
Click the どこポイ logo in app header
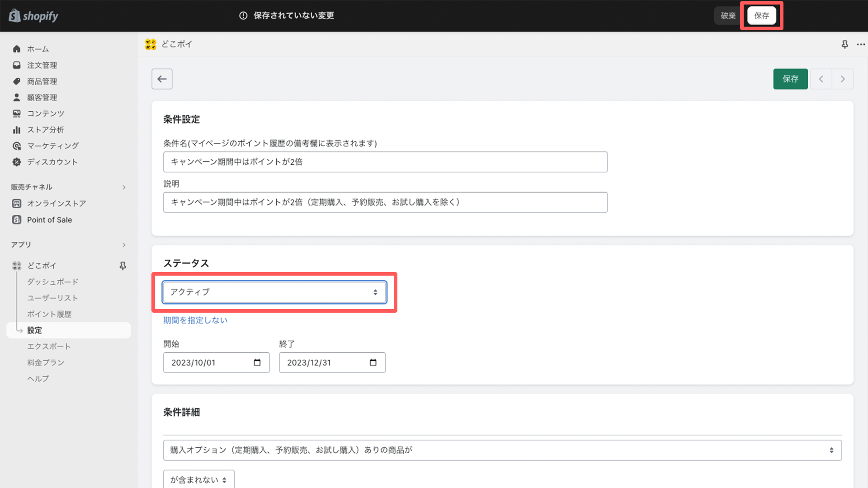click(x=151, y=44)
